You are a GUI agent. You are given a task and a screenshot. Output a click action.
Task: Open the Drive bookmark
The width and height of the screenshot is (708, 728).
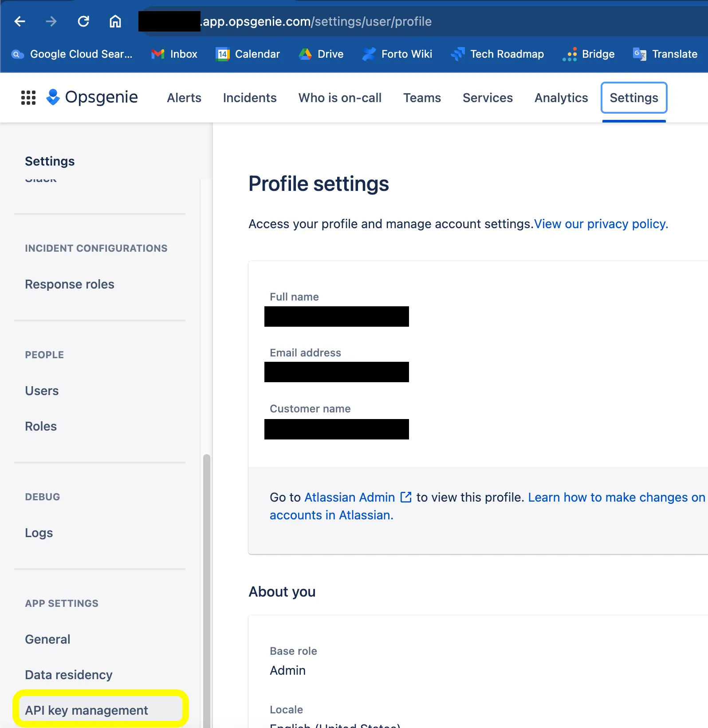pyautogui.click(x=321, y=54)
